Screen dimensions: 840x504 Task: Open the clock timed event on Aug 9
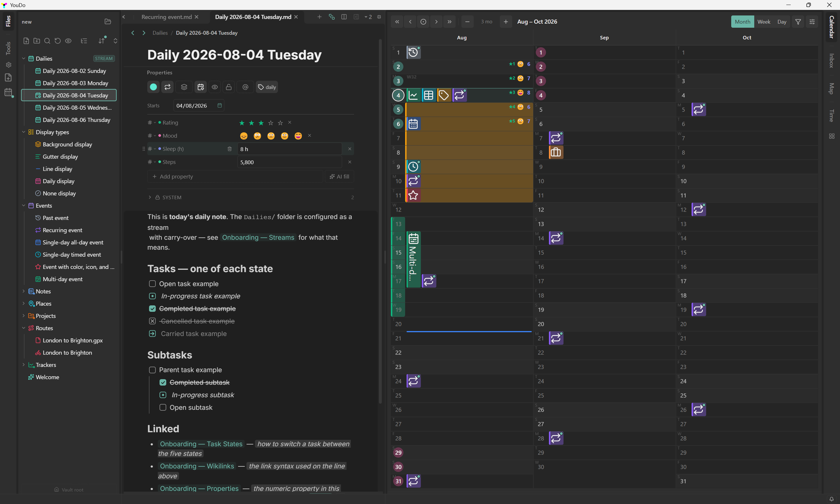413,167
